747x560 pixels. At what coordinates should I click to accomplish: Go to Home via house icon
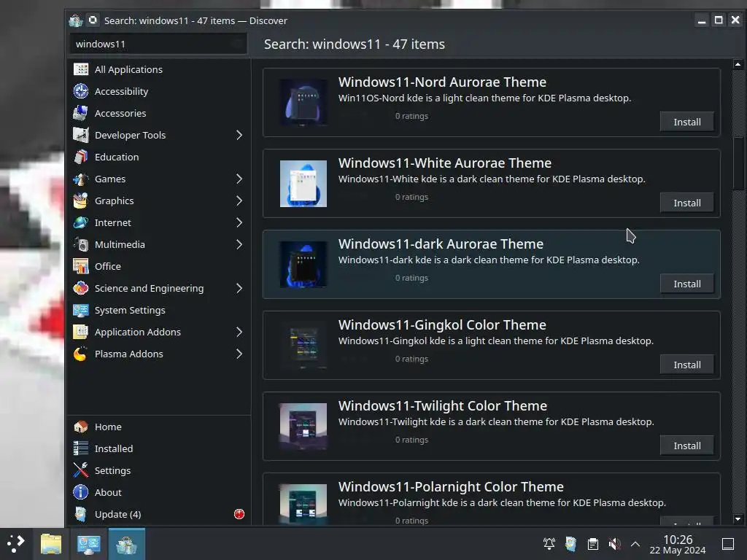click(80, 427)
